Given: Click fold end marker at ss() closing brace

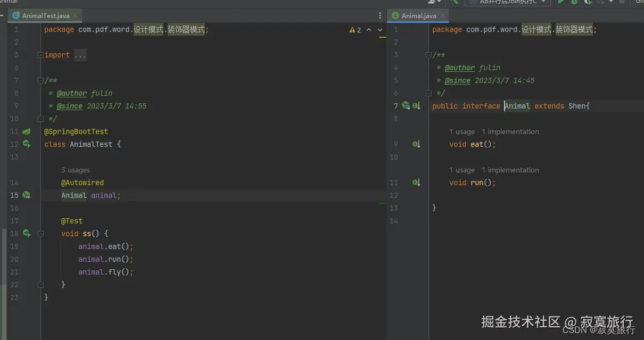Looking at the screenshot, I should (x=40, y=285).
